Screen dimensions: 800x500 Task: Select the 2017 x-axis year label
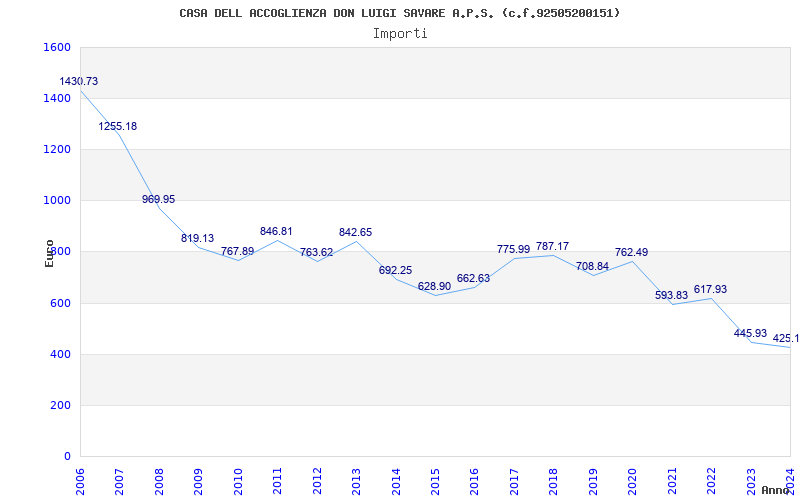click(x=514, y=482)
